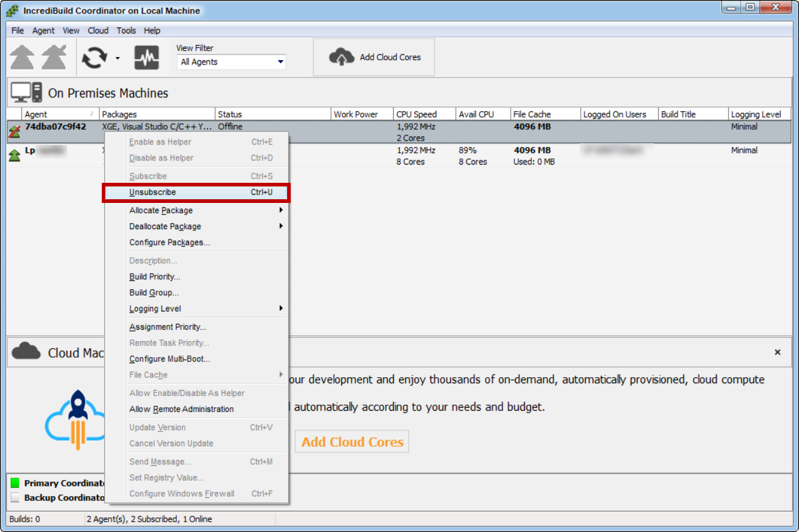
Task: Click the refresh arrows toolbar icon
Action: click(x=94, y=59)
